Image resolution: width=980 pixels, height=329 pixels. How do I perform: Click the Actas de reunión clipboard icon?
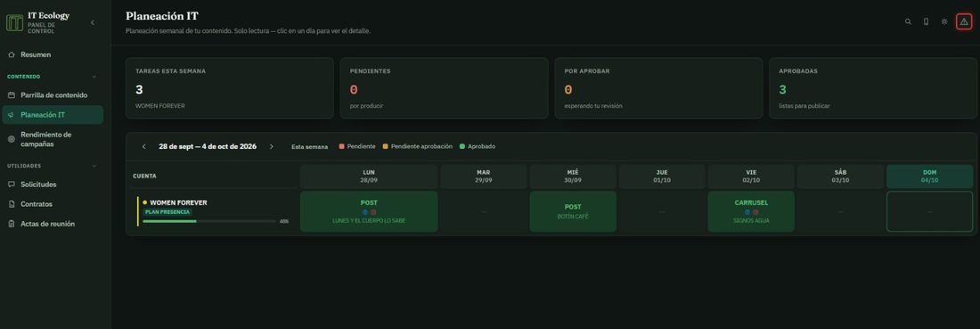pyautogui.click(x=12, y=224)
